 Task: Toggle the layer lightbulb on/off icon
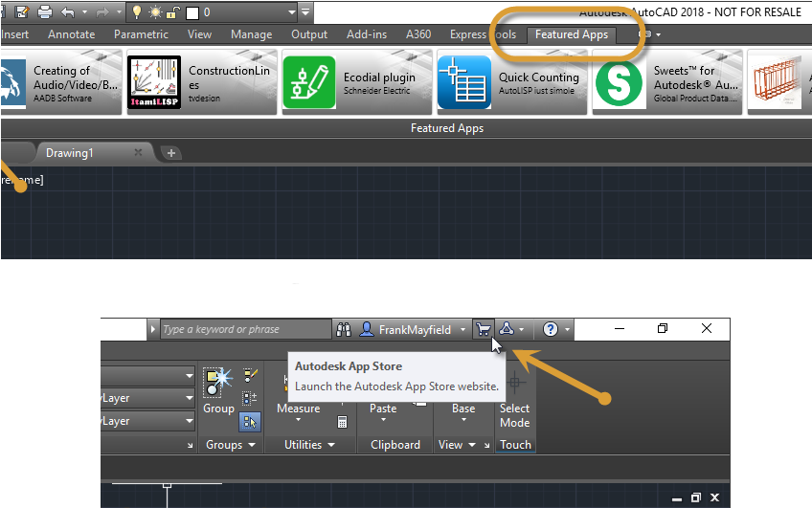point(137,12)
